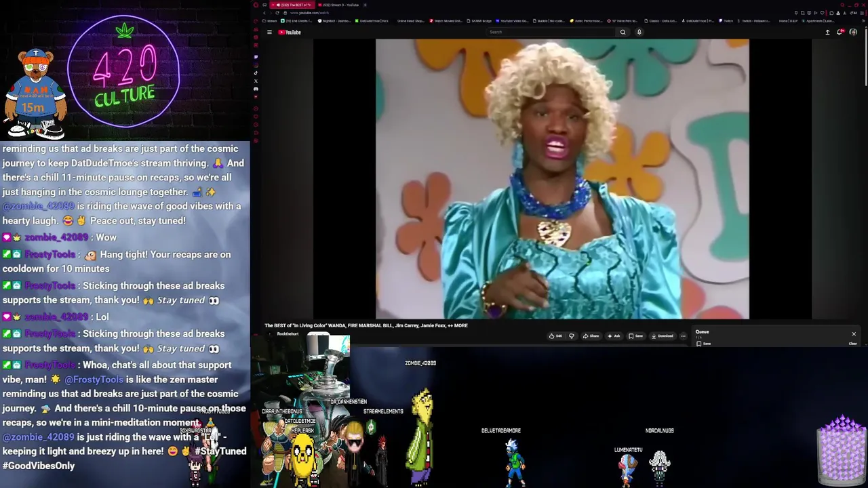Screen dimensions: 868x488
Task: Click the @FrostyTools mention in chat
Action: click(x=94, y=380)
